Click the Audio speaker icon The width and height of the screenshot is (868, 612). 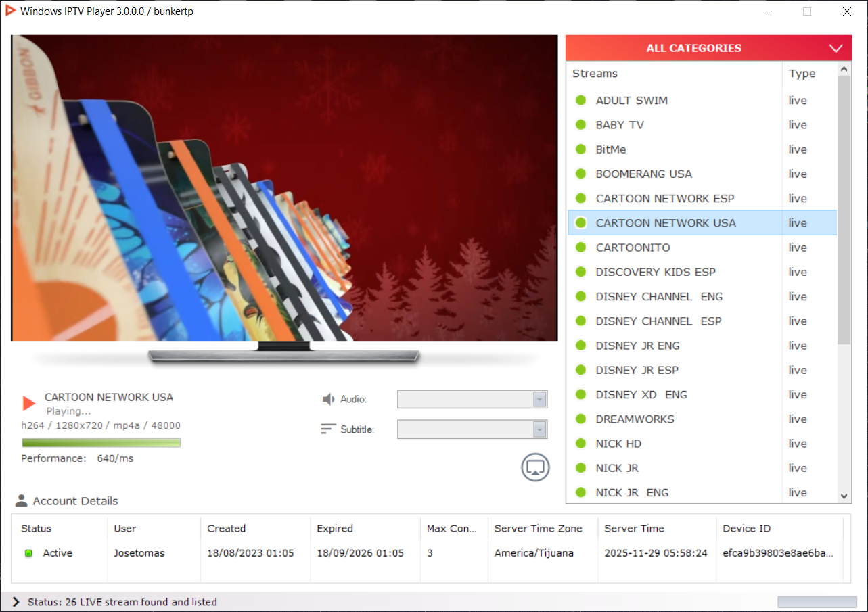pos(328,400)
